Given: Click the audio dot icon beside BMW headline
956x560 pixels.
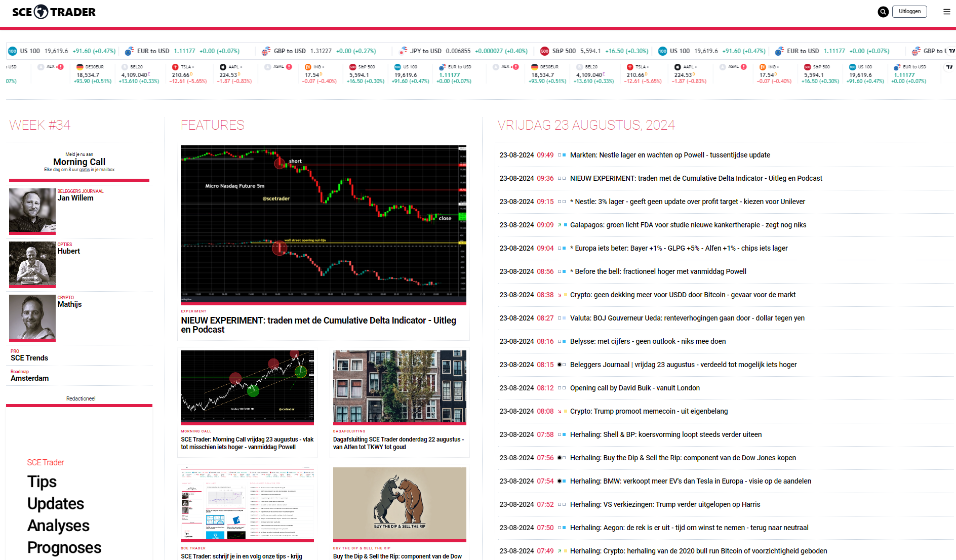Looking at the screenshot, I should point(560,481).
